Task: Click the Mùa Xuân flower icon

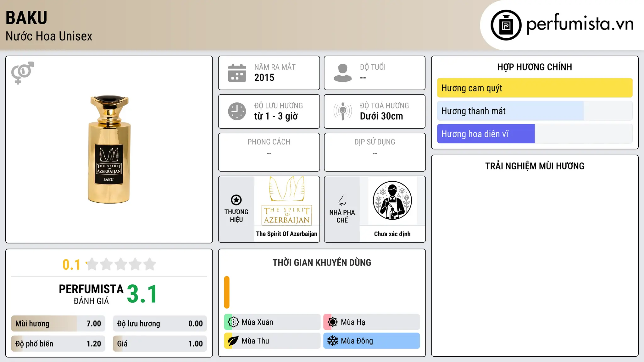Action: coord(233,322)
